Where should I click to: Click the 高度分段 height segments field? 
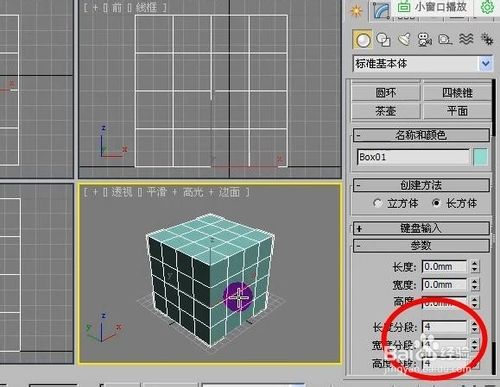(444, 363)
